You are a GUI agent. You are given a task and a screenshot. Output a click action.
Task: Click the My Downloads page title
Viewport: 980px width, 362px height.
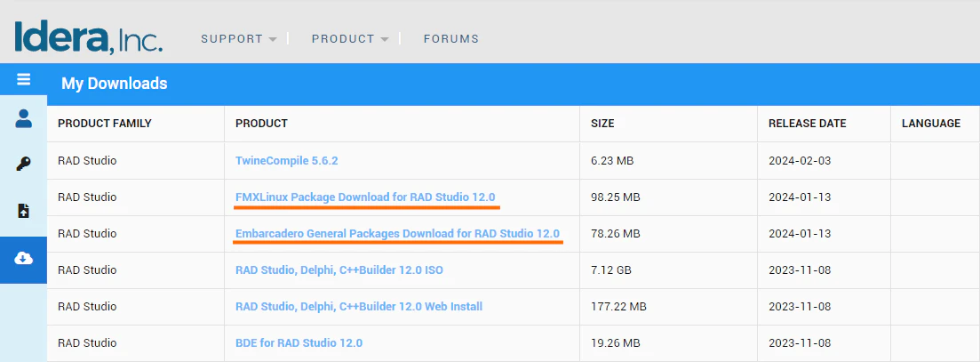(115, 83)
